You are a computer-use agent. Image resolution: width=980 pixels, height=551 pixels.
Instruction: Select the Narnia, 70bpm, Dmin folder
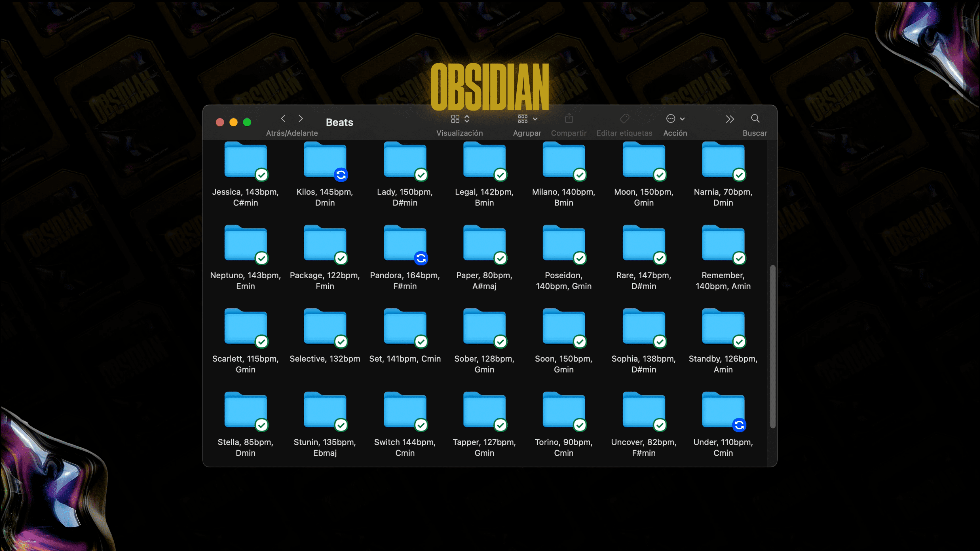click(723, 160)
